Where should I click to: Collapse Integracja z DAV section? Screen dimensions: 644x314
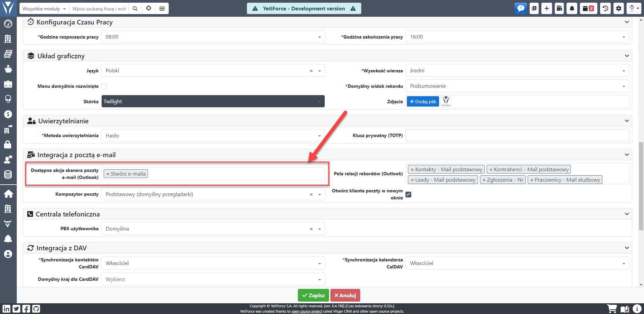coord(627,248)
